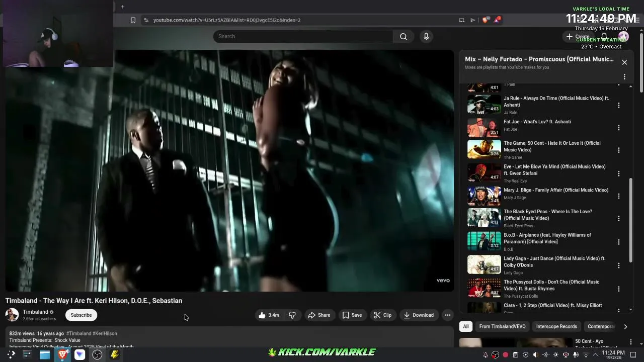This screenshot has height=362, width=644.
Task: Open the Brave Shields icon in the address bar
Action: pos(485,20)
